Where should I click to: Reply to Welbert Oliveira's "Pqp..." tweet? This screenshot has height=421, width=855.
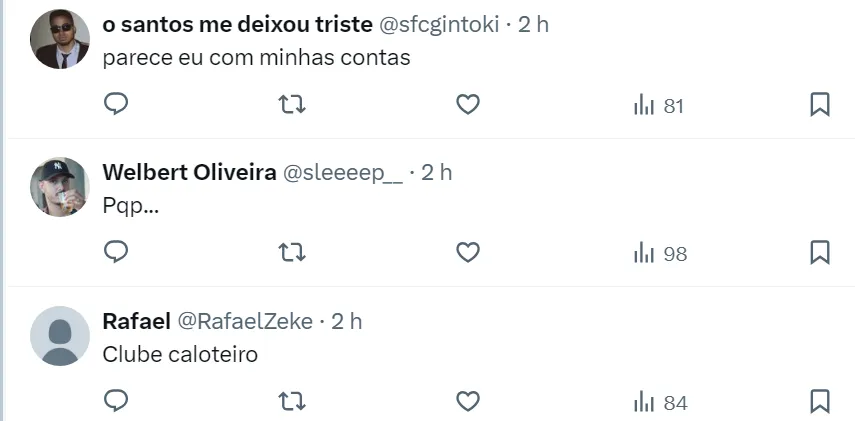tap(116, 252)
